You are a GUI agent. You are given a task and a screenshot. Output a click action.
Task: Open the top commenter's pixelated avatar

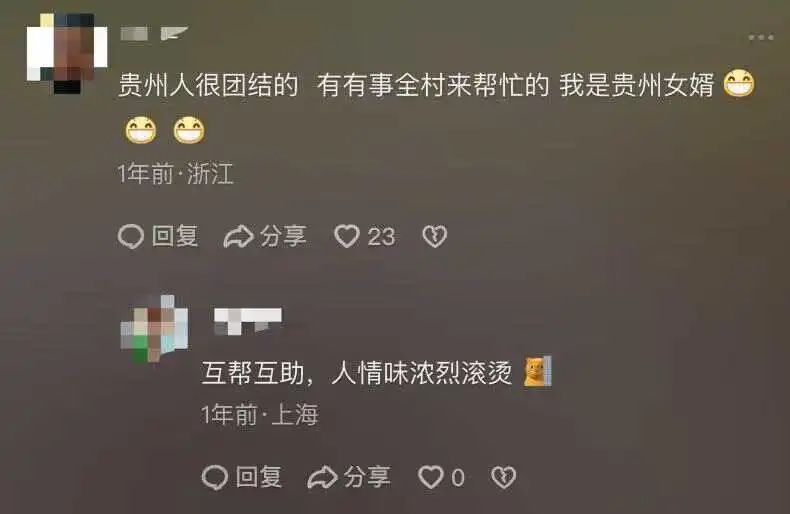pyautogui.click(x=67, y=53)
